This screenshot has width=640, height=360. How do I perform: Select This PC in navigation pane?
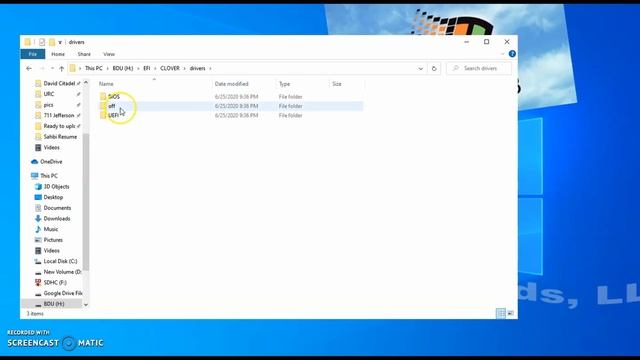point(49,176)
